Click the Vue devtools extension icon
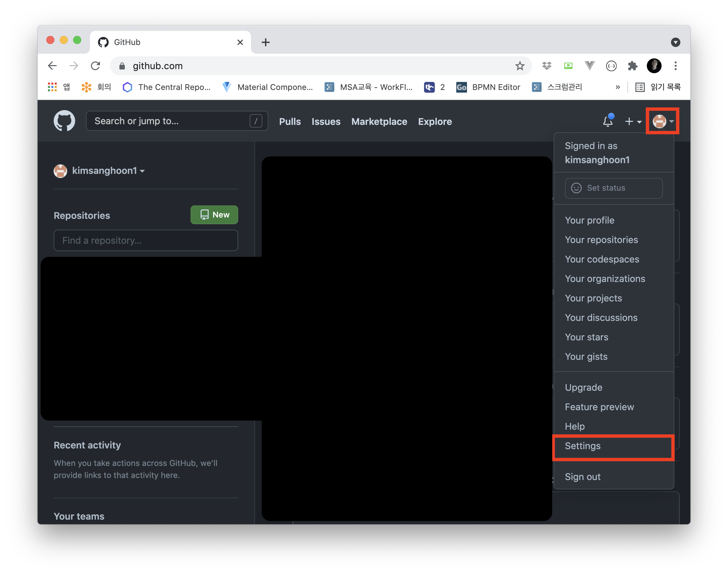Viewport: 728px width, 574px height. 589,66
